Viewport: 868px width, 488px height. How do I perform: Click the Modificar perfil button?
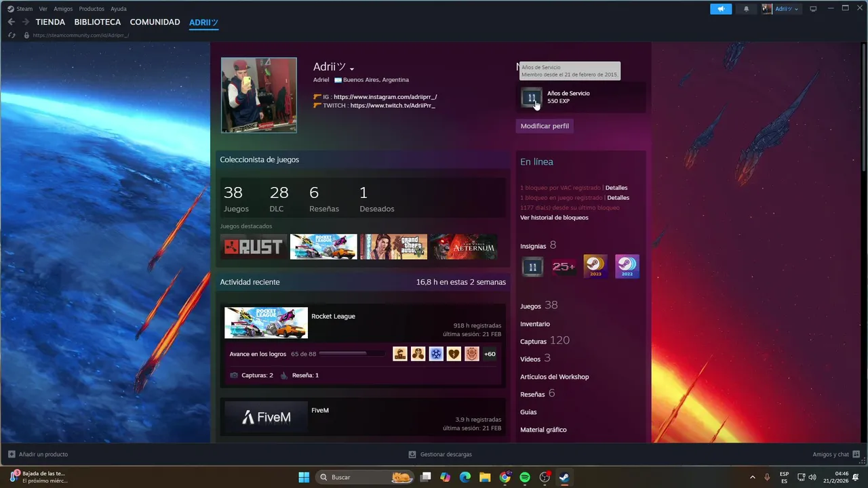(x=545, y=126)
